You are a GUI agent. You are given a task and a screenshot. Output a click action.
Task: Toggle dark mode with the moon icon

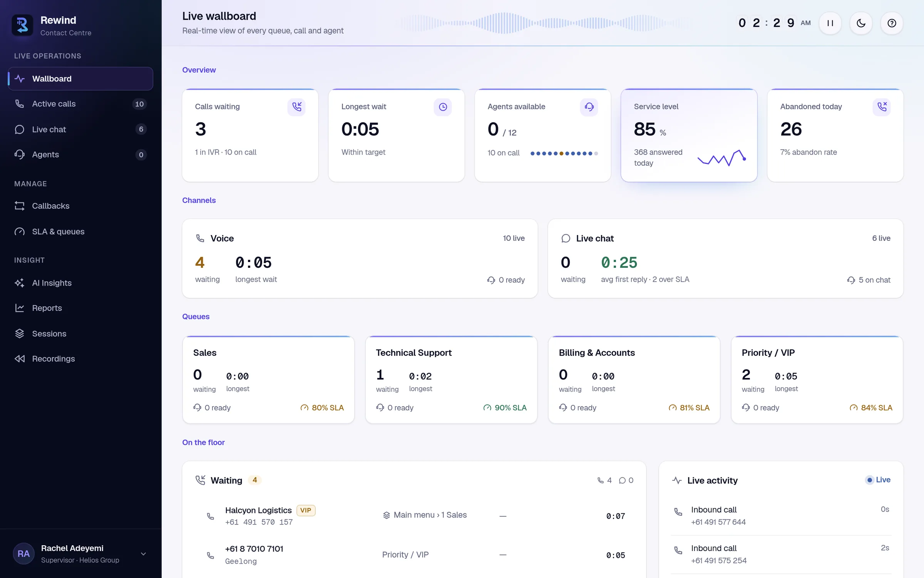pyautogui.click(x=861, y=23)
